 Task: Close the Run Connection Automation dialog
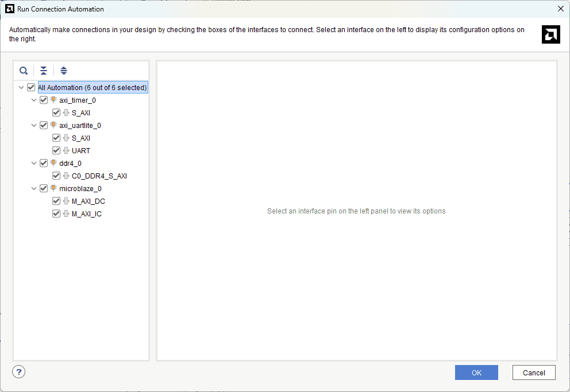[x=560, y=9]
